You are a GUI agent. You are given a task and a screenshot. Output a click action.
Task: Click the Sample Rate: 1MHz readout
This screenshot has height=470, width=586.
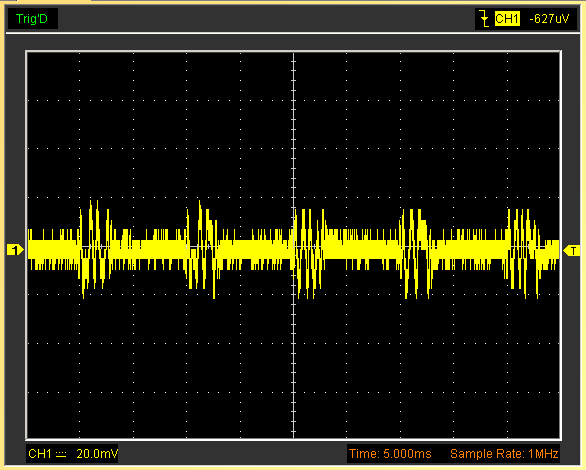point(504,454)
